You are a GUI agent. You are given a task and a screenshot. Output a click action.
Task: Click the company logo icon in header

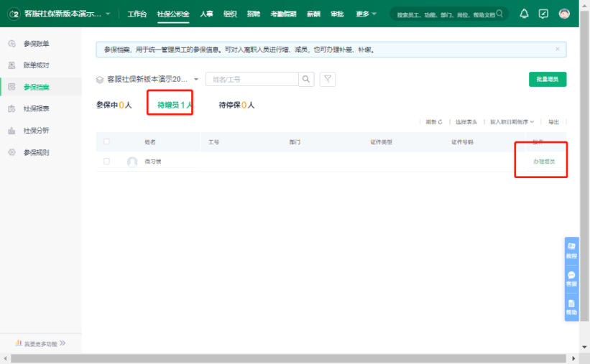14,14
